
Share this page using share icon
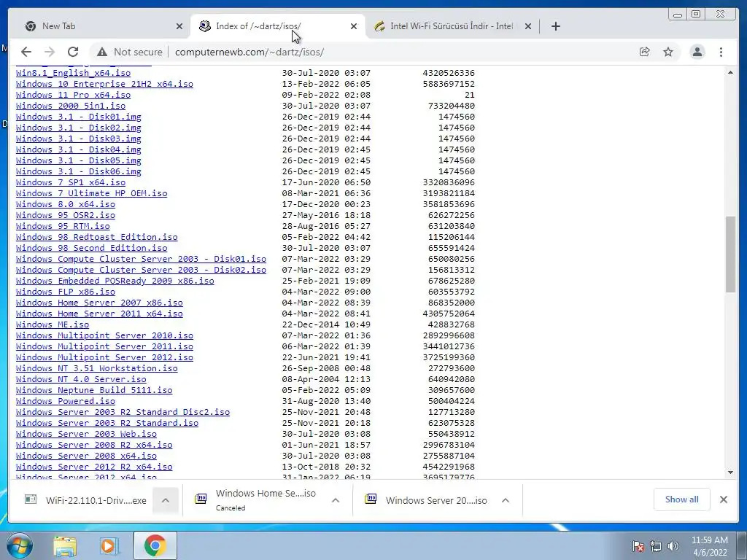pyautogui.click(x=645, y=52)
